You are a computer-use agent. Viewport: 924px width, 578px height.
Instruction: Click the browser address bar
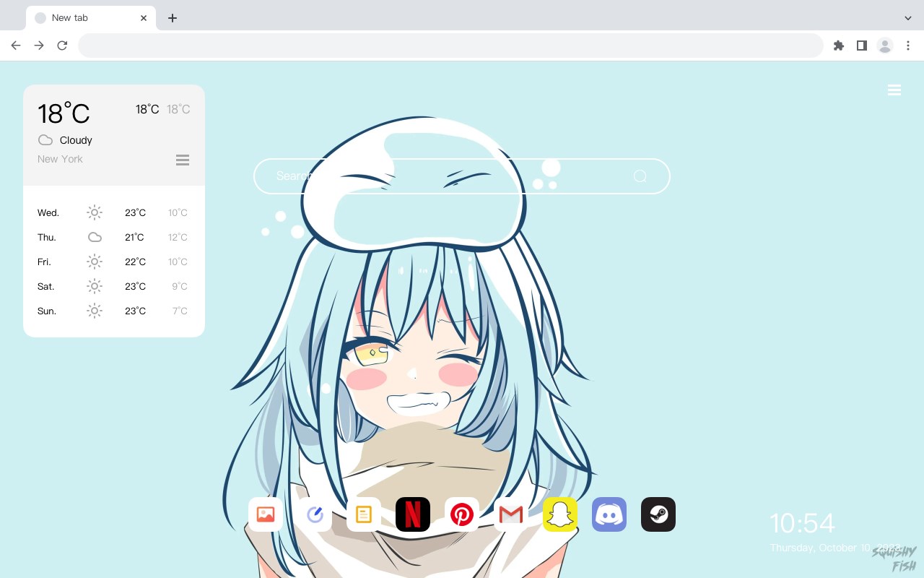450,46
